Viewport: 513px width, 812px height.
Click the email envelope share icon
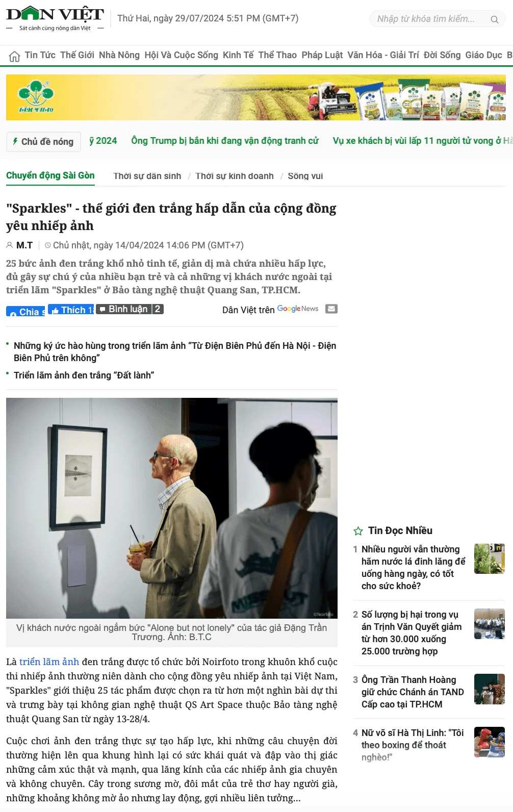point(331,309)
